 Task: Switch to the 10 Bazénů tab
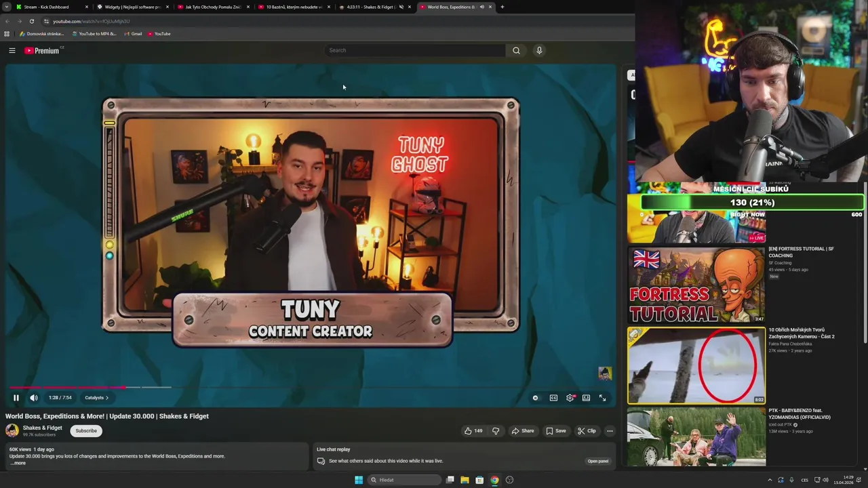[294, 7]
